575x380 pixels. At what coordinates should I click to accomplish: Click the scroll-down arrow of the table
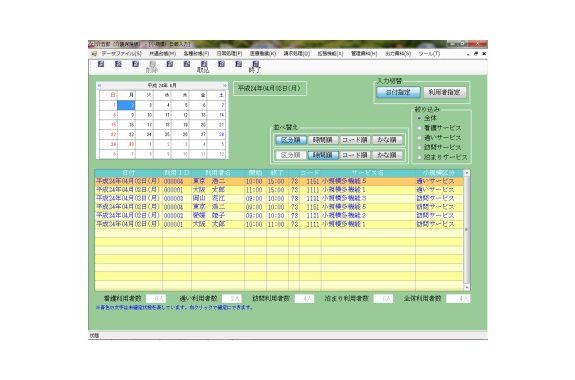pos(467,287)
